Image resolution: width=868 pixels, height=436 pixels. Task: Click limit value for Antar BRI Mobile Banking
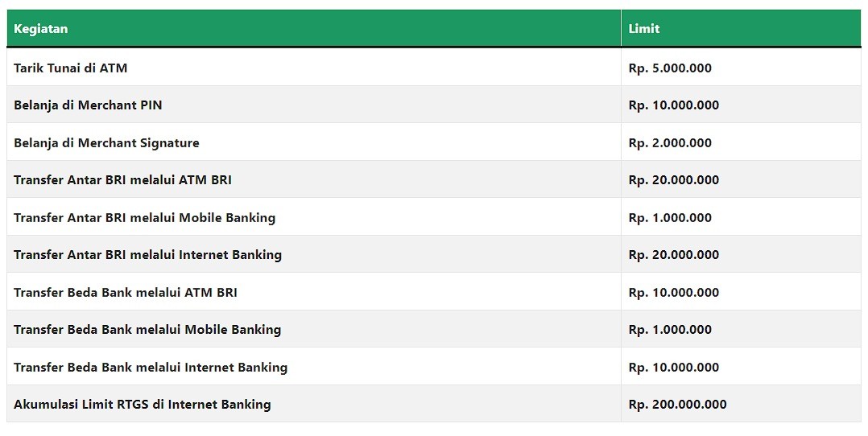[670, 217]
